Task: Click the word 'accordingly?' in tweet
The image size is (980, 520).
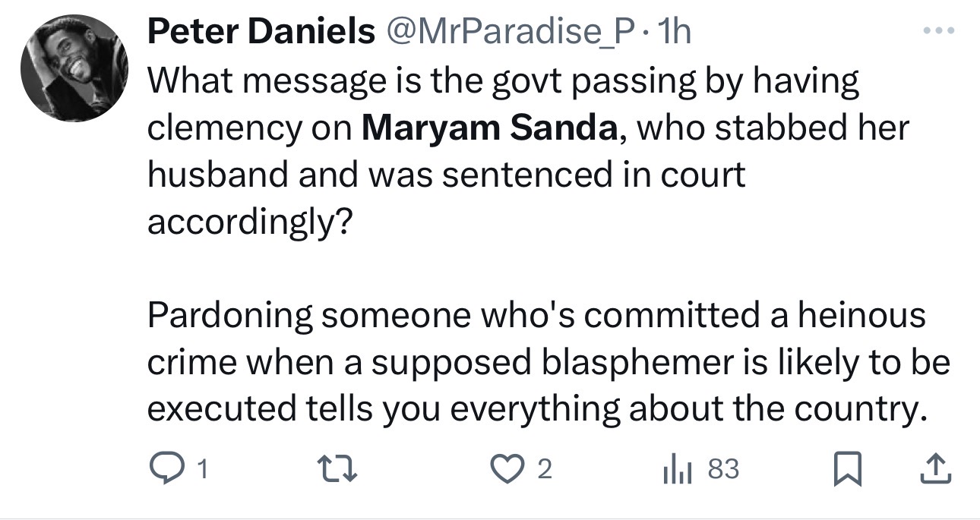Action: [247, 222]
